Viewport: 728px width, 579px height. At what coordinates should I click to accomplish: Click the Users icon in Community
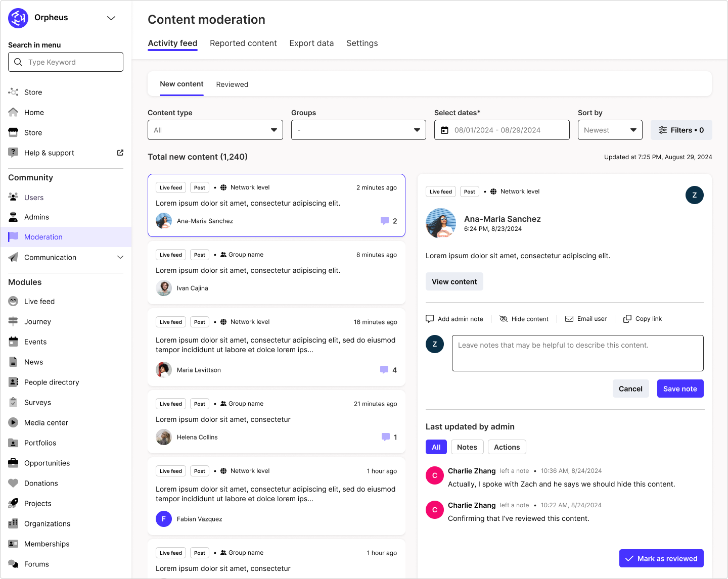click(x=13, y=197)
